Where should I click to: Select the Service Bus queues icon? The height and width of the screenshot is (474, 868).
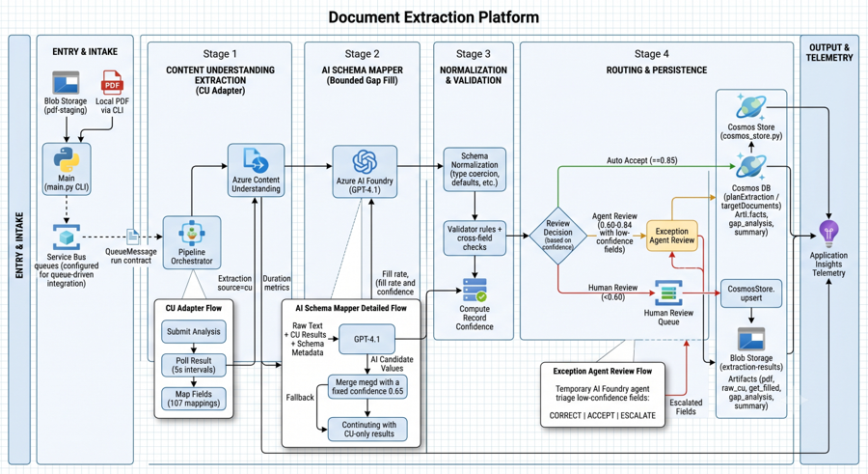tap(67, 237)
